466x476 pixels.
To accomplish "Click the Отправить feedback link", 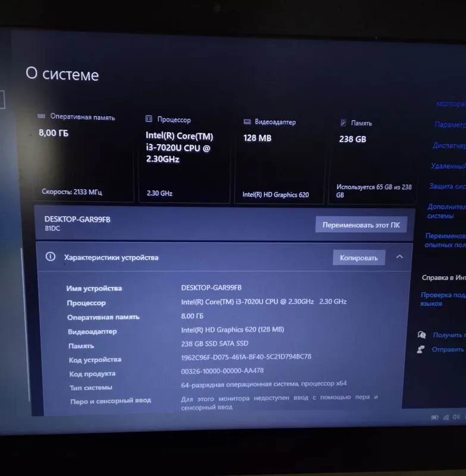I will click(448, 349).
